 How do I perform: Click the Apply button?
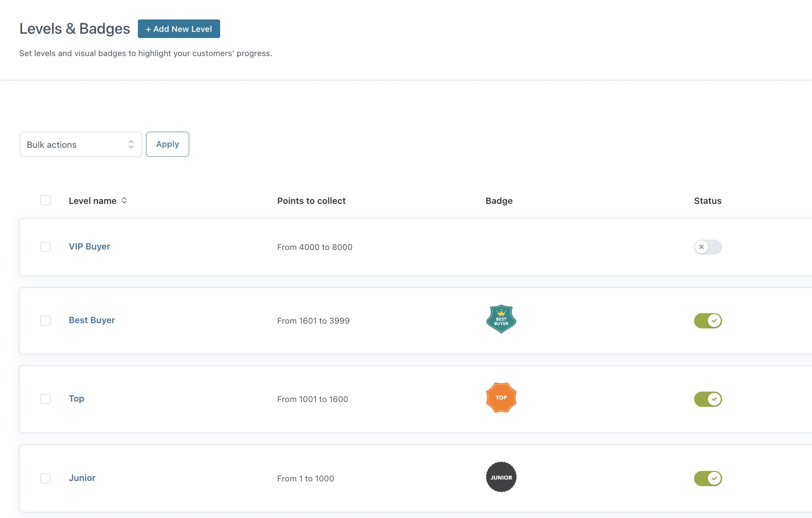click(x=167, y=144)
